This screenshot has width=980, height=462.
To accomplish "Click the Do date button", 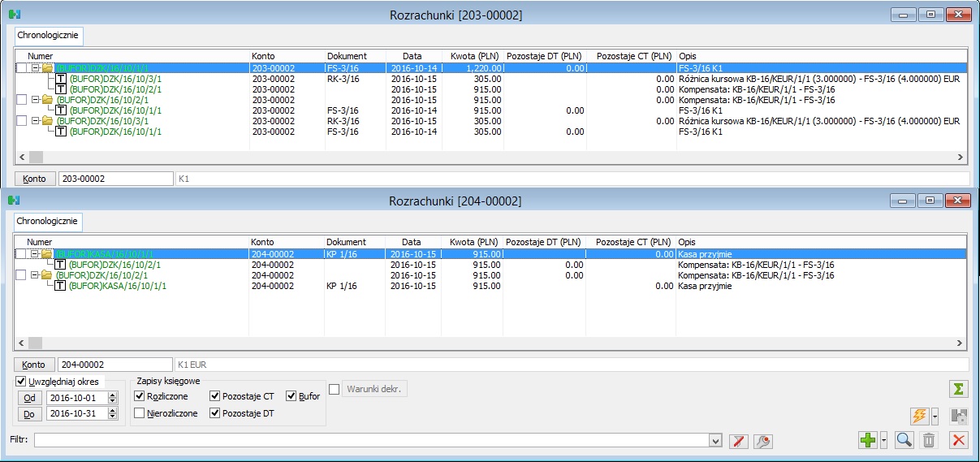I will (30, 414).
